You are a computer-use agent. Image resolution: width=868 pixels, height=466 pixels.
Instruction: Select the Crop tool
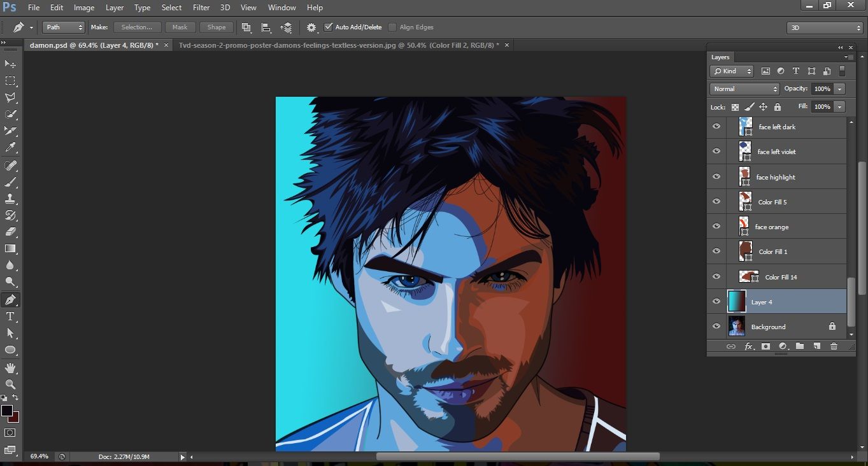click(x=10, y=131)
